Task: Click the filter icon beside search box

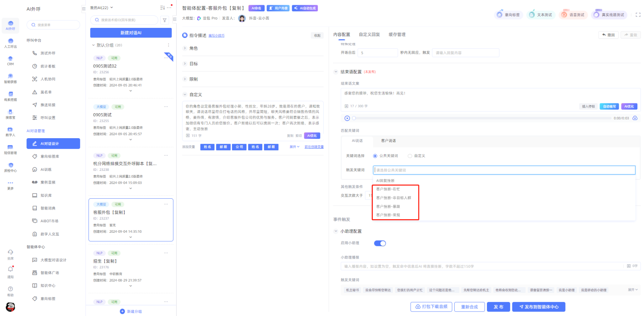Action: click(x=165, y=20)
